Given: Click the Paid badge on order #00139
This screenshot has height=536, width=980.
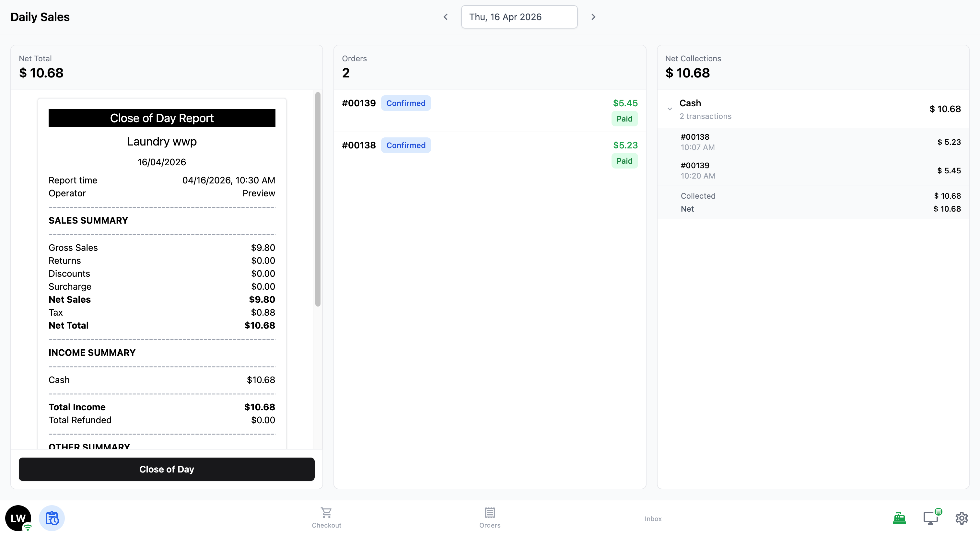Looking at the screenshot, I should (x=624, y=119).
